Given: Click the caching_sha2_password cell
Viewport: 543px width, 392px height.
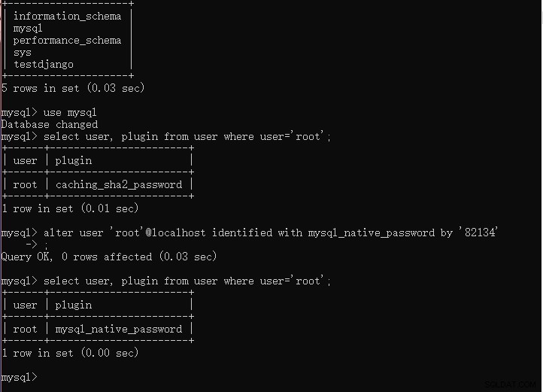Looking at the screenshot, I should click(119, 185).
